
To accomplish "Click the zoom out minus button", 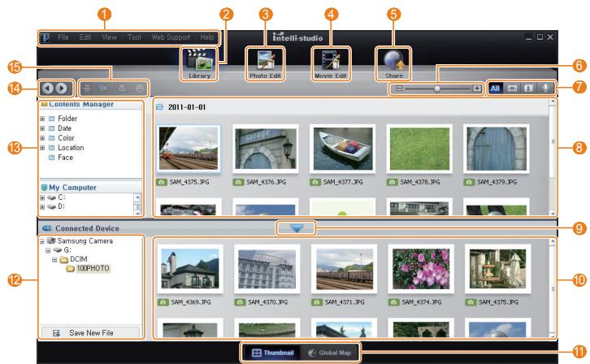I will click(399, 88).
